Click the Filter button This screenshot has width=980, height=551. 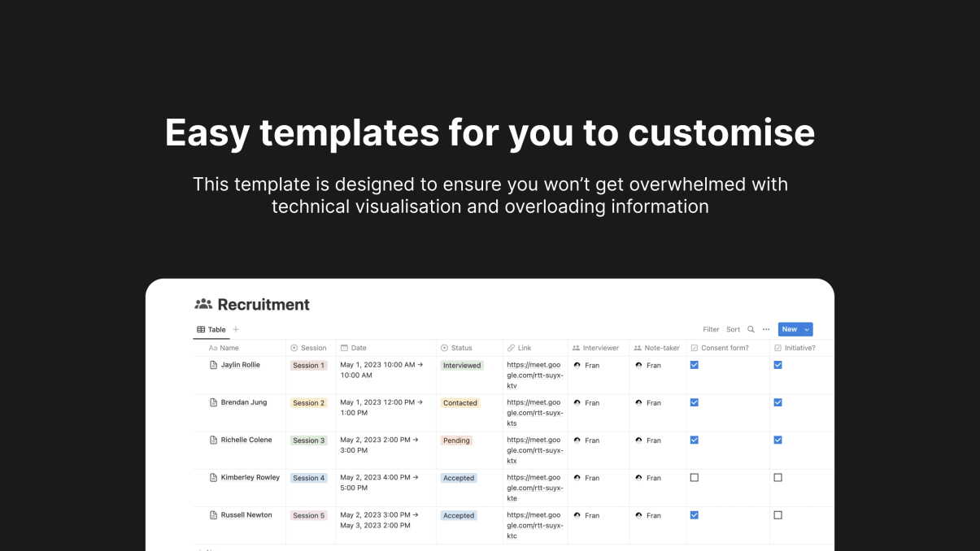pos(711,329)
